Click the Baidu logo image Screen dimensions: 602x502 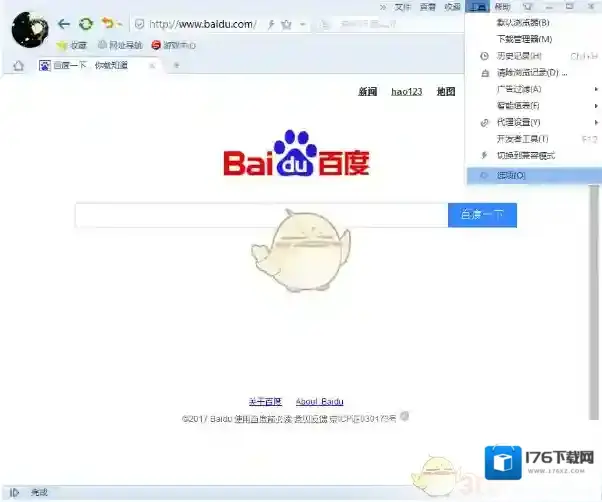pyautogui.click(x=296, y=154)
